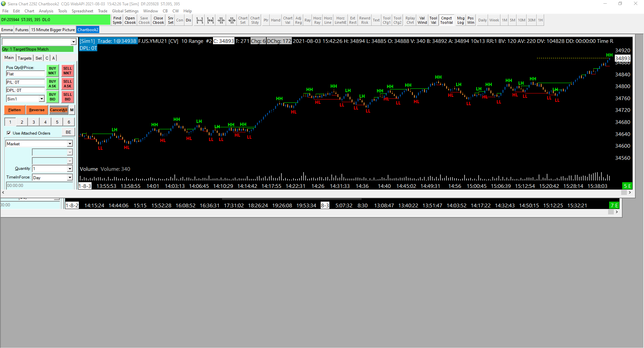This screenshot has width=644, height=348.
Task: Switch to the Targets tab
Action: point(24,58)
